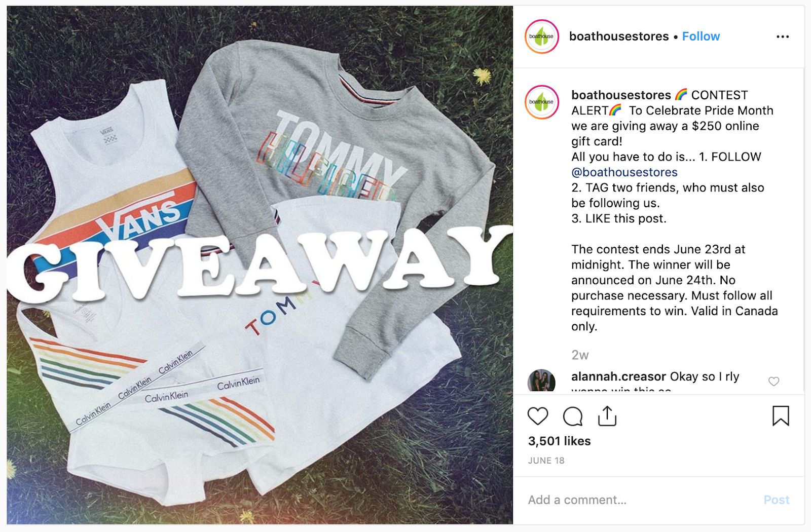The height and width of the screenshot is (532, 811).
Task: Click the Post comment button
Action: [777, 500]
